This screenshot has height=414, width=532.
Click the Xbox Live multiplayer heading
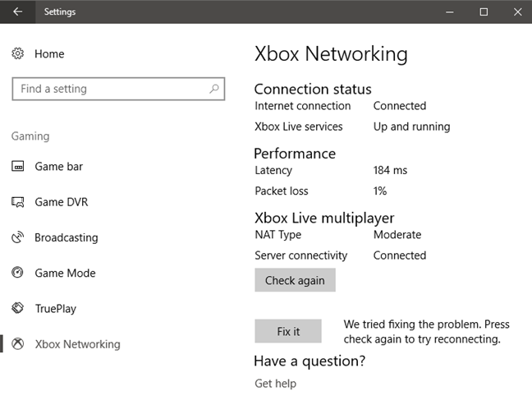(x=324, y=218)
